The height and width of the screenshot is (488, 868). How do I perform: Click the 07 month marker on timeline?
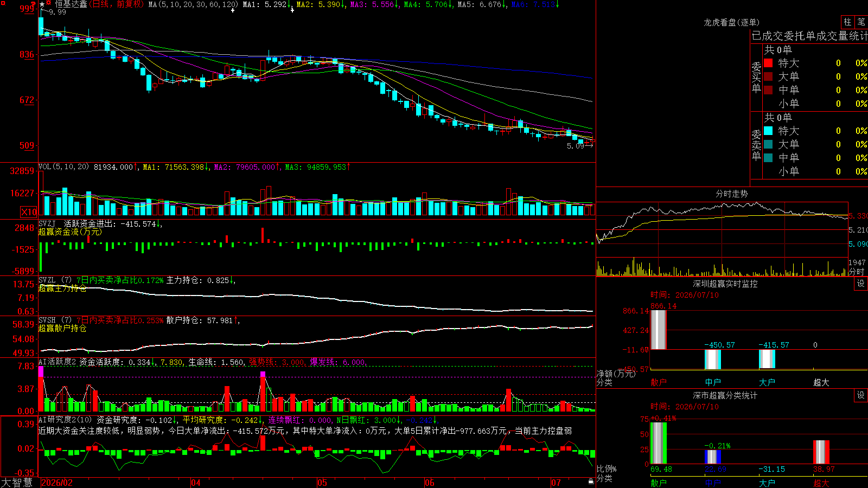(x=556, y=483)
